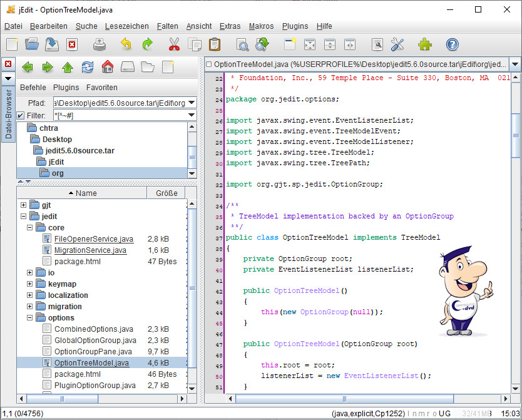Screen dimensions: 522x420
Task: Open the Makros menu
Action: coord(261,26)
